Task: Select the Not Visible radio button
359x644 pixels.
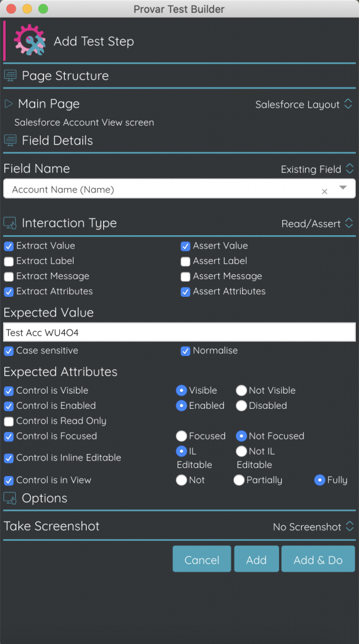Action: coord(241,390)
